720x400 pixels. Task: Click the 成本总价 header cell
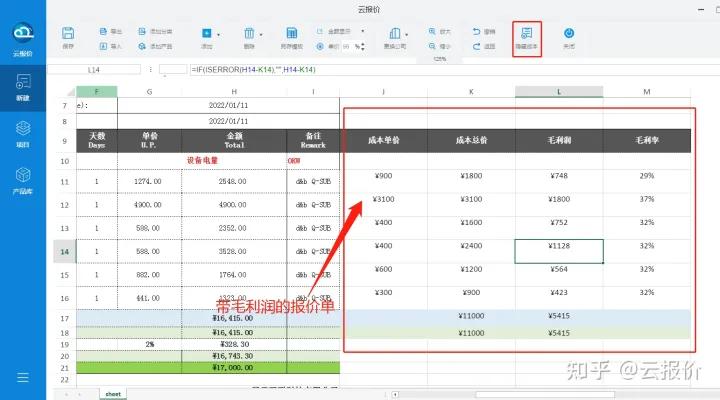pyautogui.click(x=471, y=140)
